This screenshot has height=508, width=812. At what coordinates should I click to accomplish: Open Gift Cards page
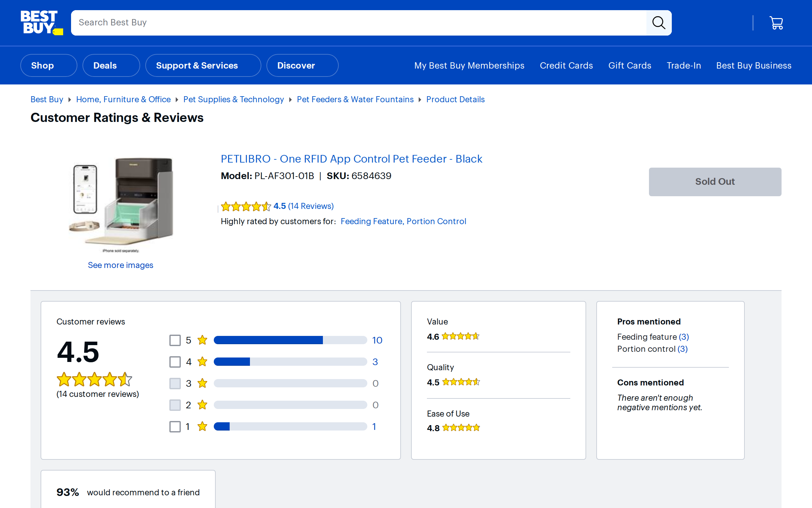[630, 65]
